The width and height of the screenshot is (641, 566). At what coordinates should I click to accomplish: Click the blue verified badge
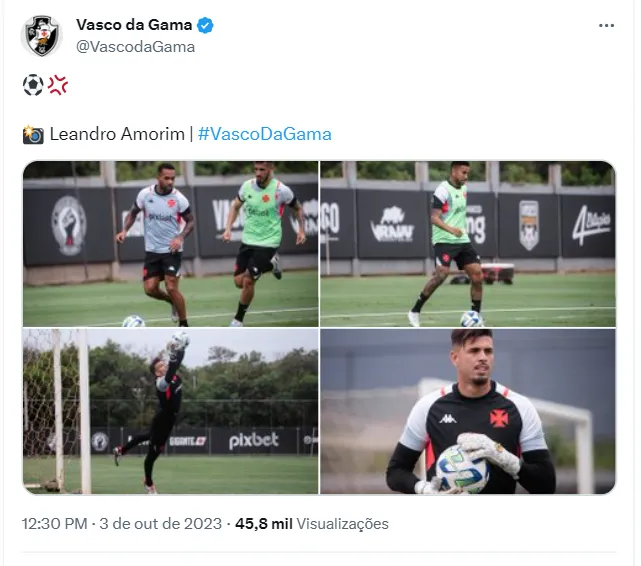click(205, 25)
